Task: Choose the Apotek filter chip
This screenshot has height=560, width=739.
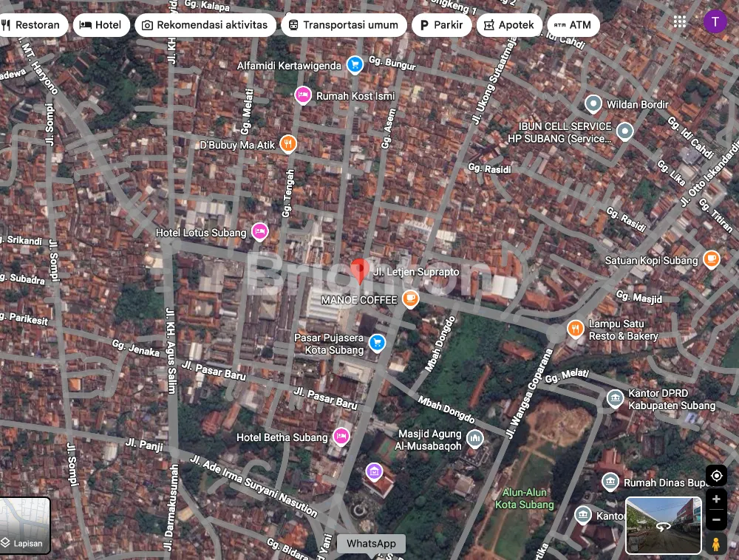Action: pyautogui.click(x=508, y=25)
